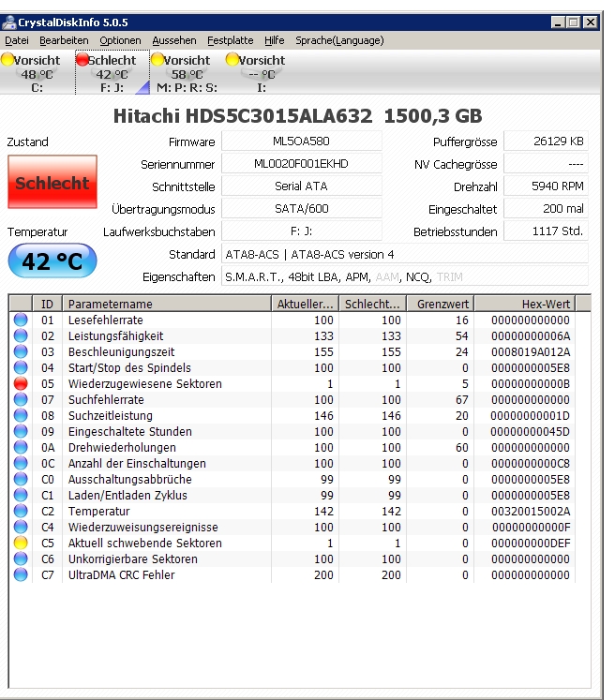Image resolution: width=615 pixels, height=700 pixels.
Task: Open the Optionen menu
Action: (x=120, y=40)
